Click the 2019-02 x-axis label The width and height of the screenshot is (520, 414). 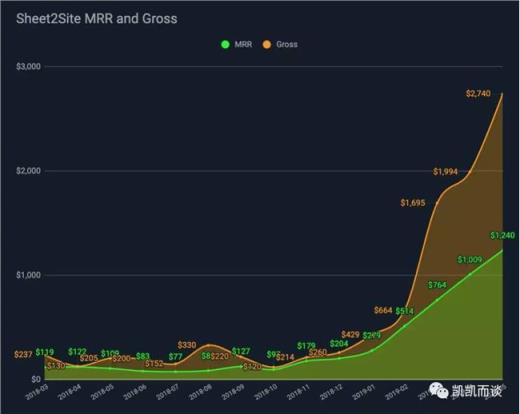tap(396, 392)
